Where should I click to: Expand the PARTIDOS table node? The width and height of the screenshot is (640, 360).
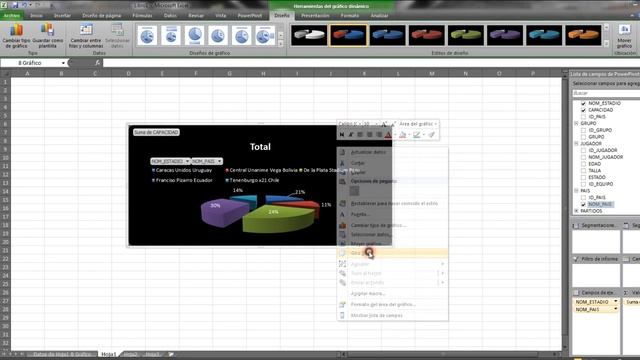click(576, 211)
